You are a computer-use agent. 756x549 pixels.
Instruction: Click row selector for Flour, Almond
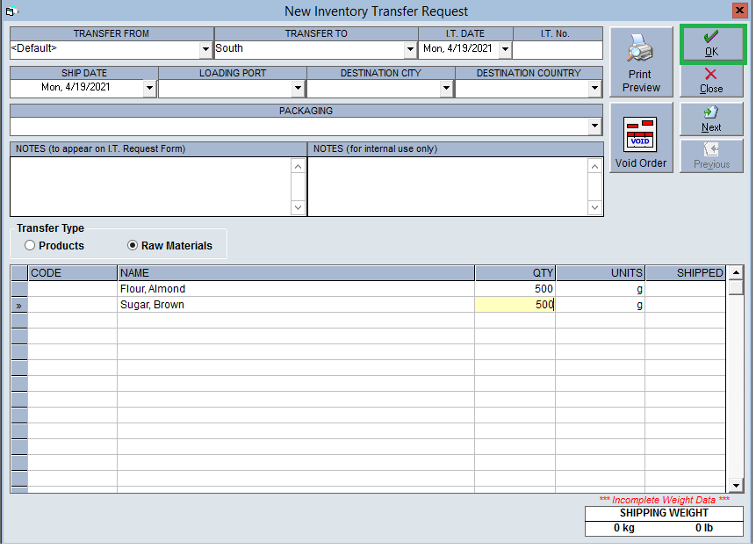19,290
